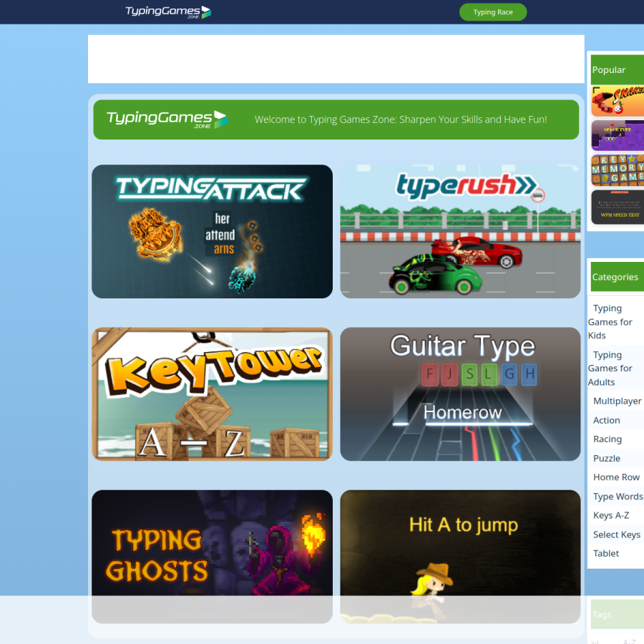Click the TypingGames Zone logo in header
This screenshot has width=644, height=644.
pos(168,12)
